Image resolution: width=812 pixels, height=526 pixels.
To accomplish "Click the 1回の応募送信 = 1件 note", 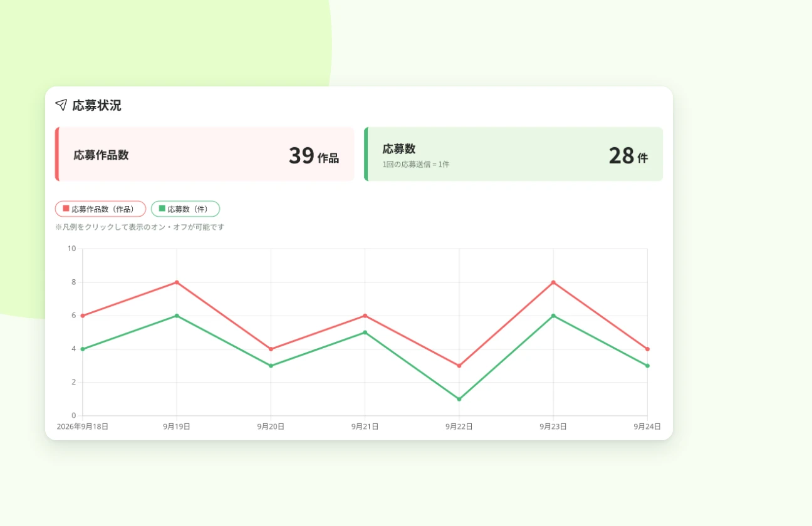I will tap(416, 165).
